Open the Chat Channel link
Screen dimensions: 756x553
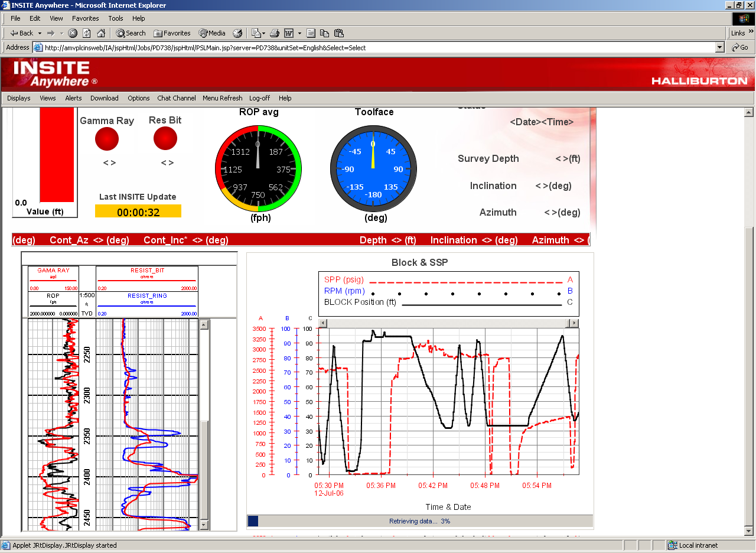pos(177,98)
